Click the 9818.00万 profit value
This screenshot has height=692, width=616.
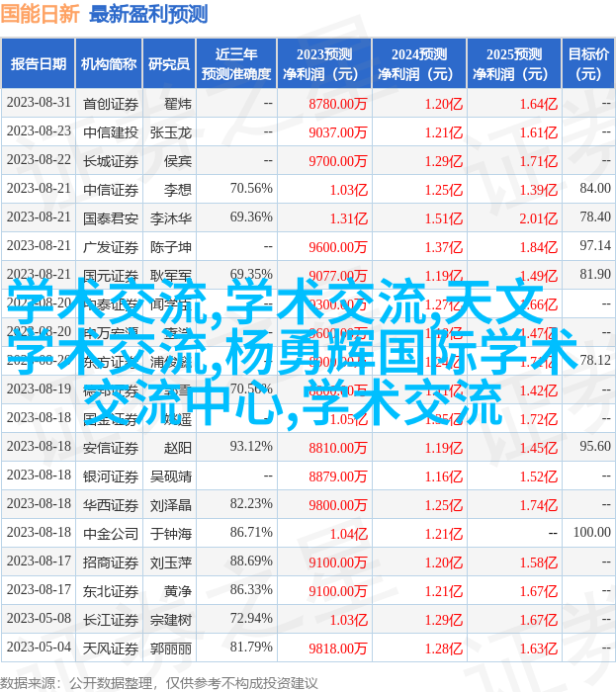click(x=337, y=649)
